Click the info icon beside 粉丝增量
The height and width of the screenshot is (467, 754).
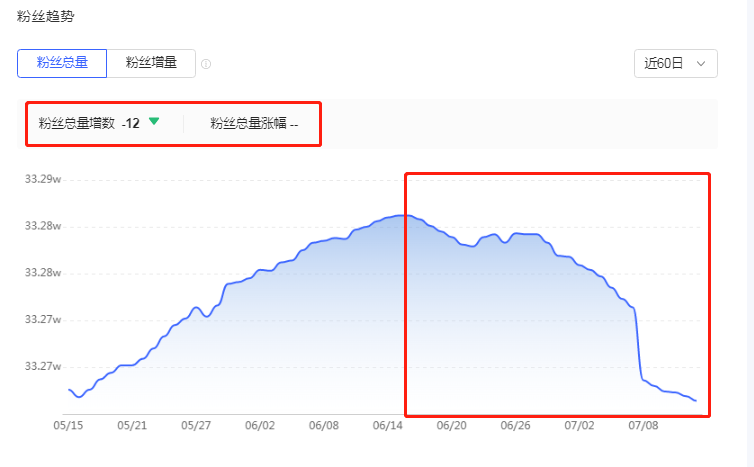point(206,64)
